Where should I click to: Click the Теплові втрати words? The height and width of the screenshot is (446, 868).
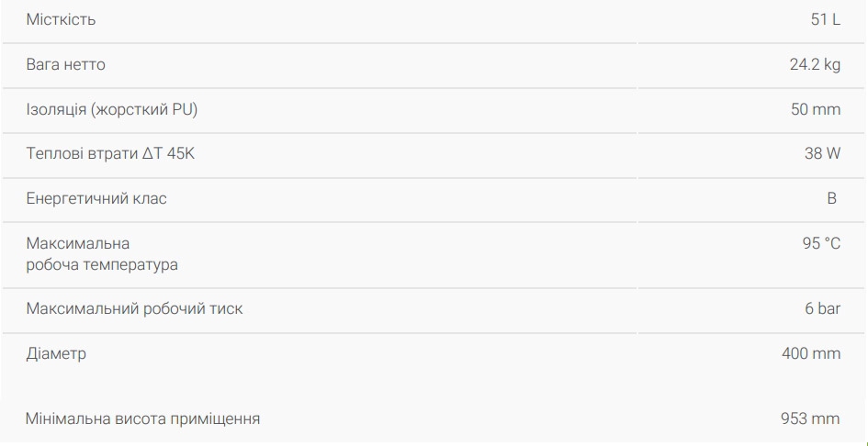tap(82, 154)
